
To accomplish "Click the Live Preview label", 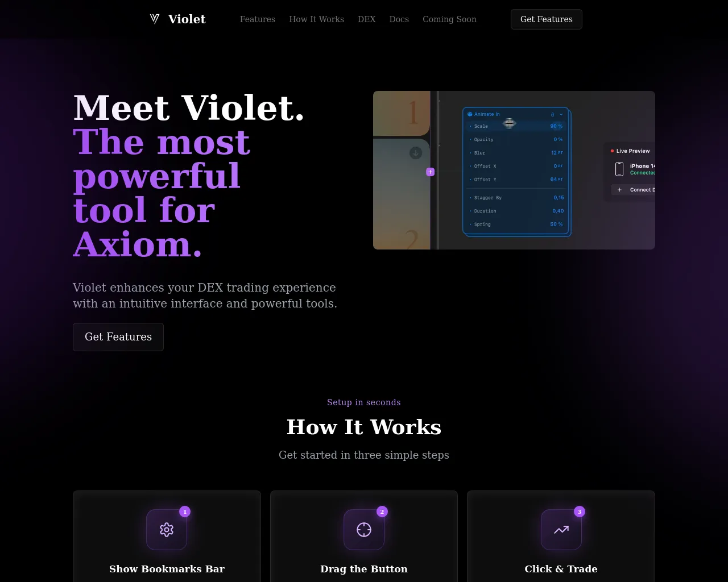I will click(632, 151).
